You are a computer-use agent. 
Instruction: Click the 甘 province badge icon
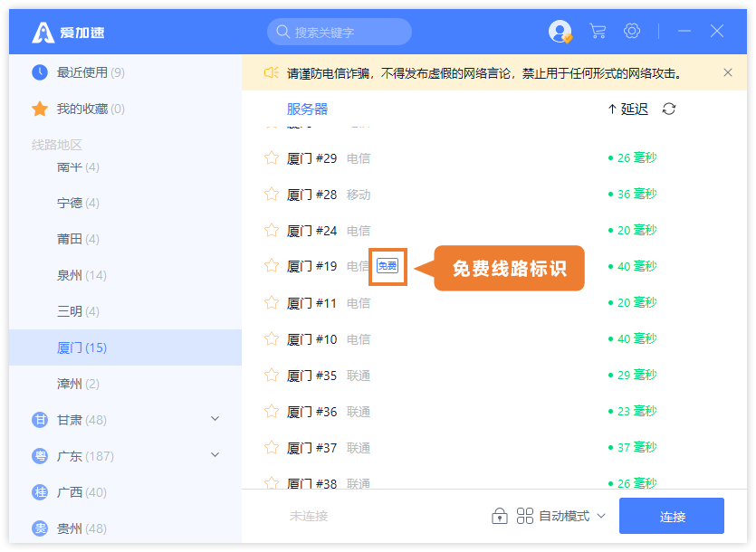(40, 420)
